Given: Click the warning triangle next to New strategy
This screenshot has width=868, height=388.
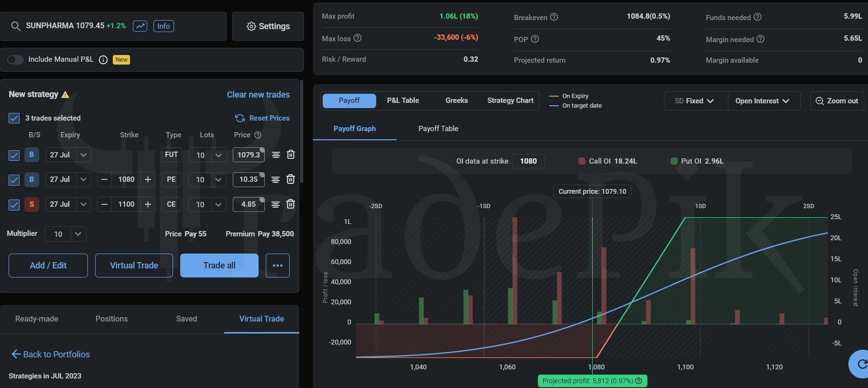Looking at the screenshot, I should 65,95.
